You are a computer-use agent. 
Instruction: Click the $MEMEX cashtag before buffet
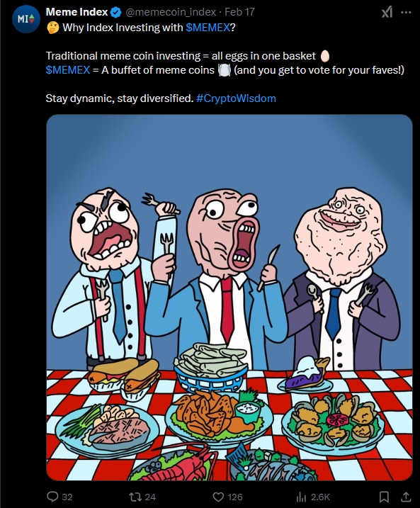(x=68, y=70)
